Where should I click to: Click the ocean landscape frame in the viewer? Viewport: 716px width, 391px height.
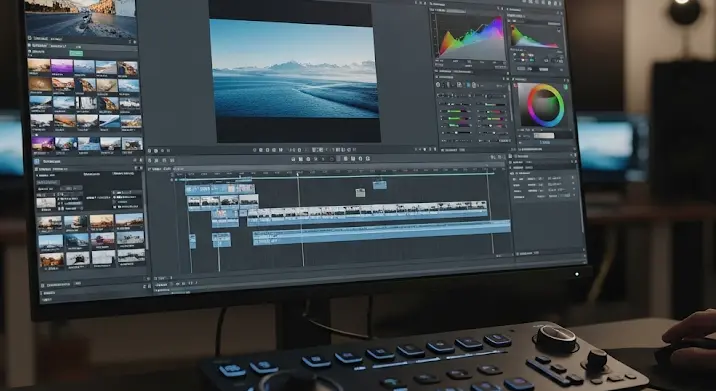coord(295,69)
